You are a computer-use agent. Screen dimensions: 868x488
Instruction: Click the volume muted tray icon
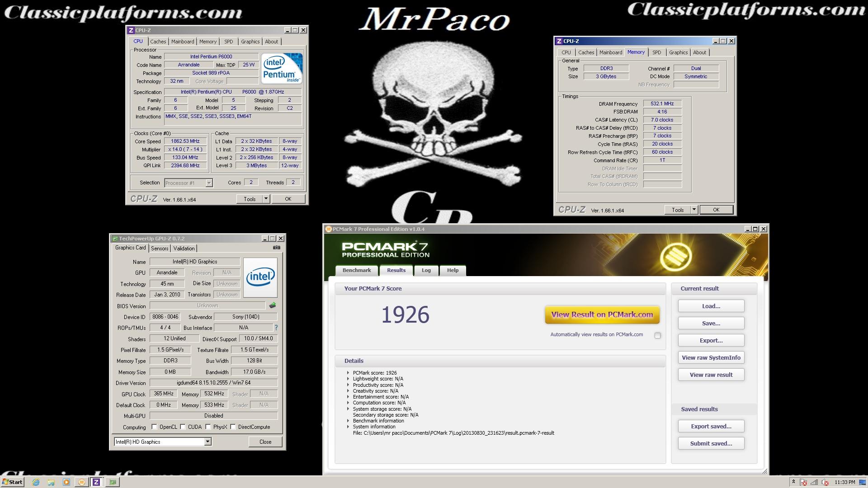[x=825, y=482]
